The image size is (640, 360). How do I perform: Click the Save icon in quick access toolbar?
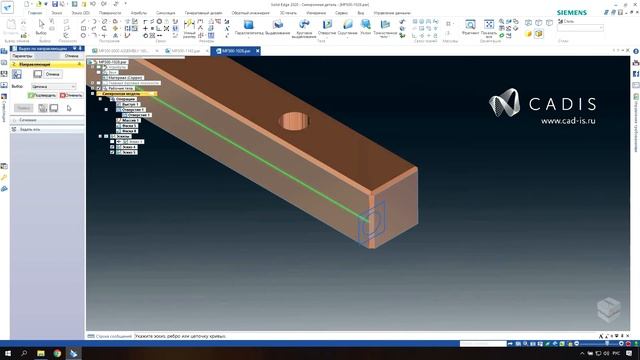[55, 4]
